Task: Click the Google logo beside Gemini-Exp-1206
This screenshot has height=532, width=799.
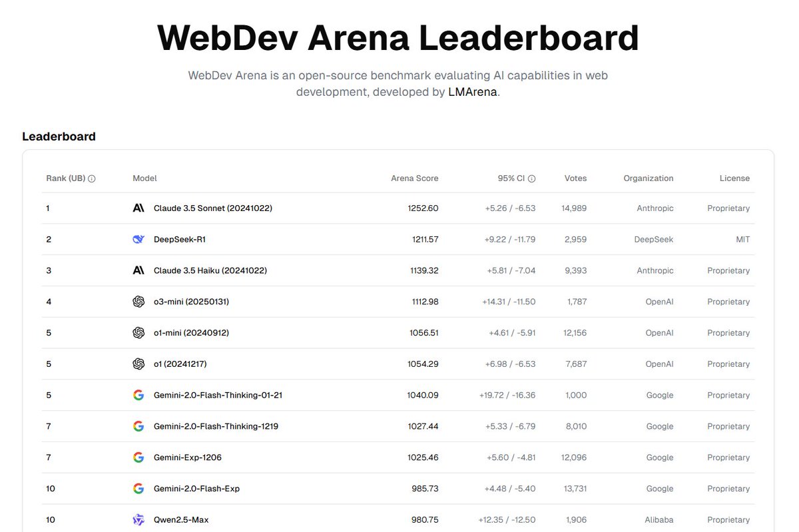Action: coord(138,457)
